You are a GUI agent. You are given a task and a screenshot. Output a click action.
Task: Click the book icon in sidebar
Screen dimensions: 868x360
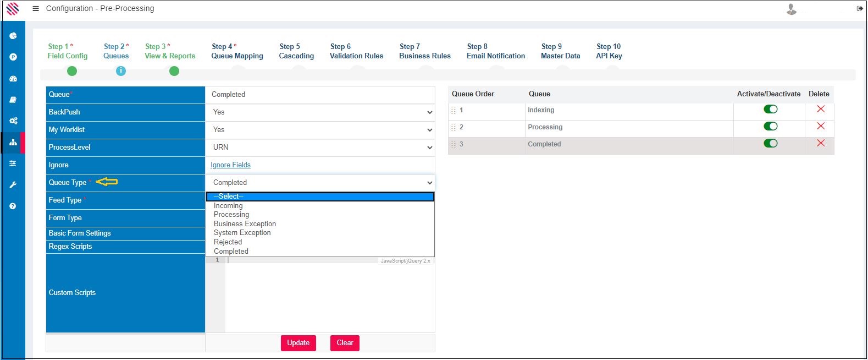point(13,100)
